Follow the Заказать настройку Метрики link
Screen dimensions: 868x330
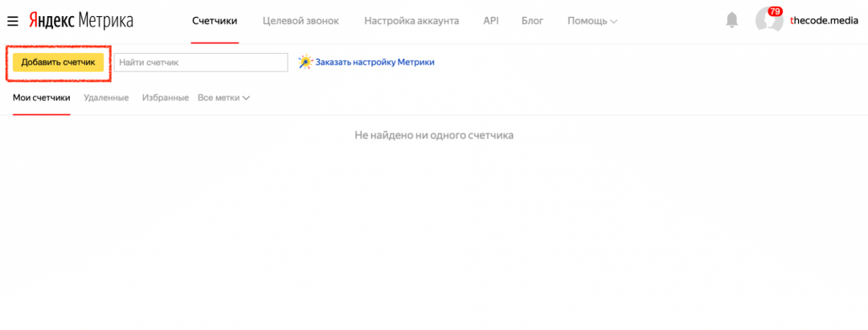tap(375, 62)
